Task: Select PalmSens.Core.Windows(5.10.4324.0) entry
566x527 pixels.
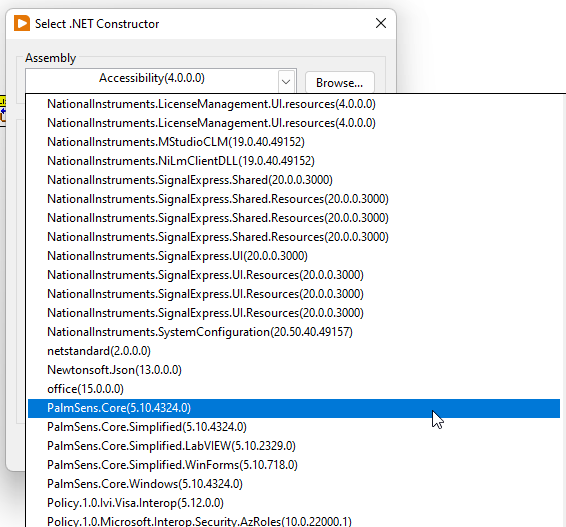Action: 294,484
